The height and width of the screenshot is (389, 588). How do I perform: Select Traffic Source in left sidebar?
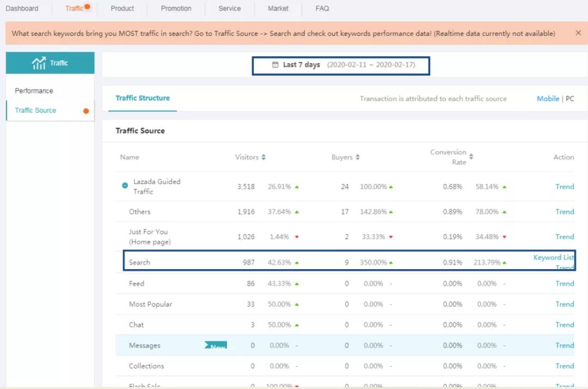[x=35, y=111]
